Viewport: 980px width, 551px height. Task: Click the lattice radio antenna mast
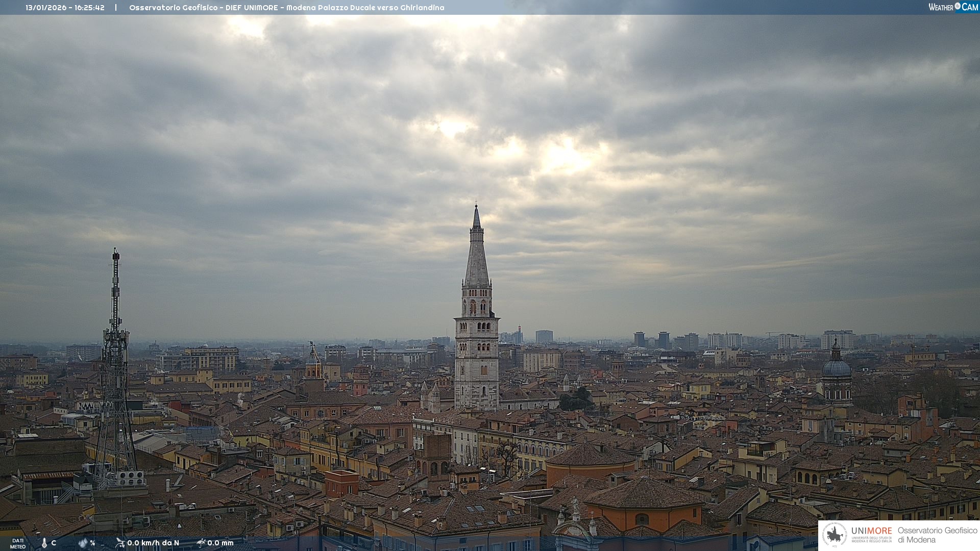click(115, 357)
